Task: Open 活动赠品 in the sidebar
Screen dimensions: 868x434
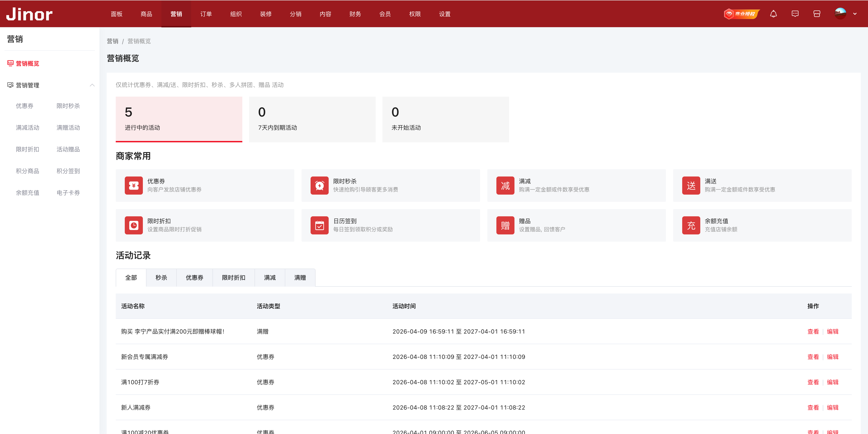Action: click(68, 149)
